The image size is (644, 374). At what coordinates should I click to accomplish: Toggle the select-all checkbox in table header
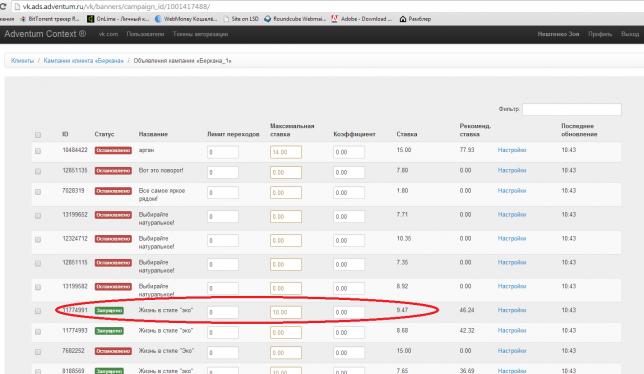pyautogui.click(x=38, y=135)
